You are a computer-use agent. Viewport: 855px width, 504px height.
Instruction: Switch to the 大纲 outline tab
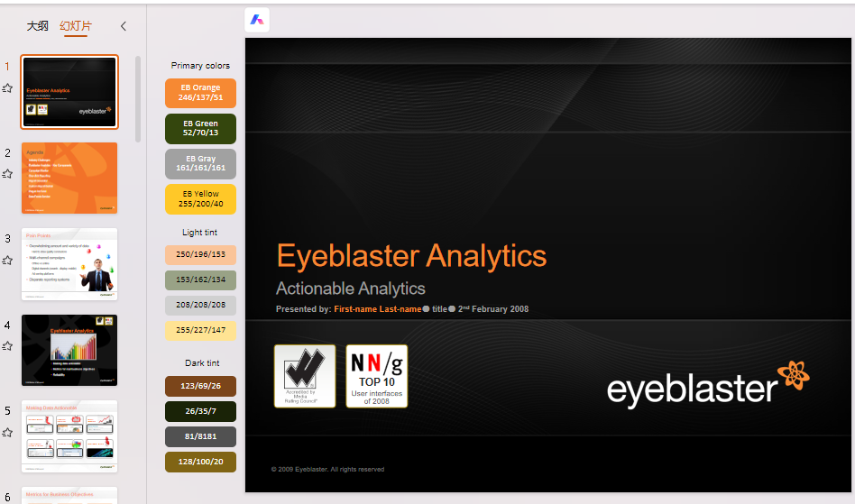coord(38,25)
